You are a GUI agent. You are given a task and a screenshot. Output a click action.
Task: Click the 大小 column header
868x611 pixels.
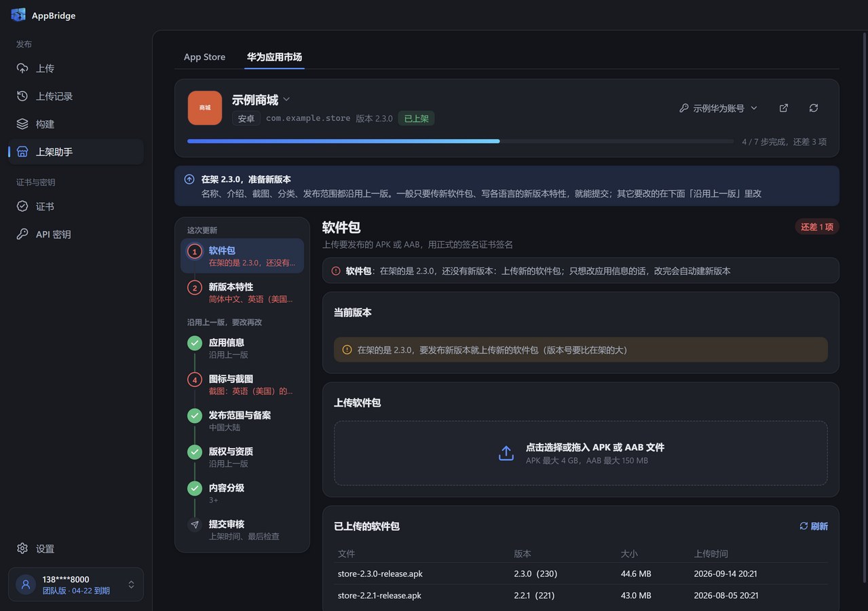pyautogui.click(x=629, y=554)
